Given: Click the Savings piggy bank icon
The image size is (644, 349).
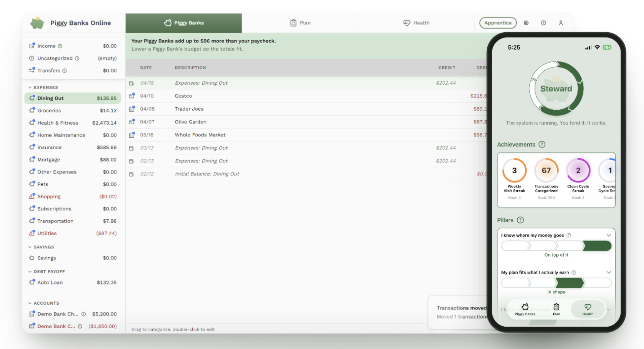Looking at the screenshot, I should pos(32,258).
